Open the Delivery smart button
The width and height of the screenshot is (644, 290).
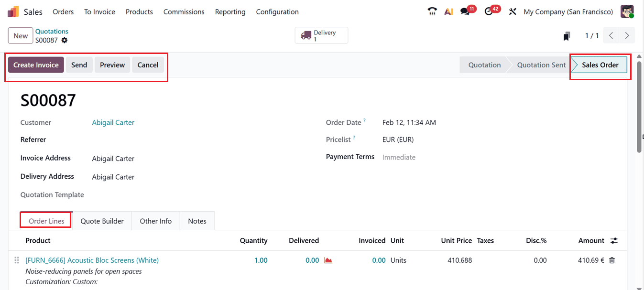point(321,35)
